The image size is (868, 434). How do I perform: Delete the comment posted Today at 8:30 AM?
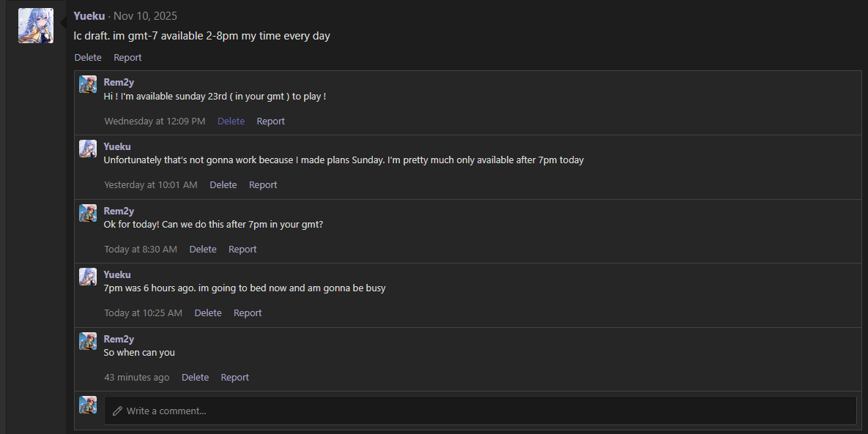tap(203, 249)
